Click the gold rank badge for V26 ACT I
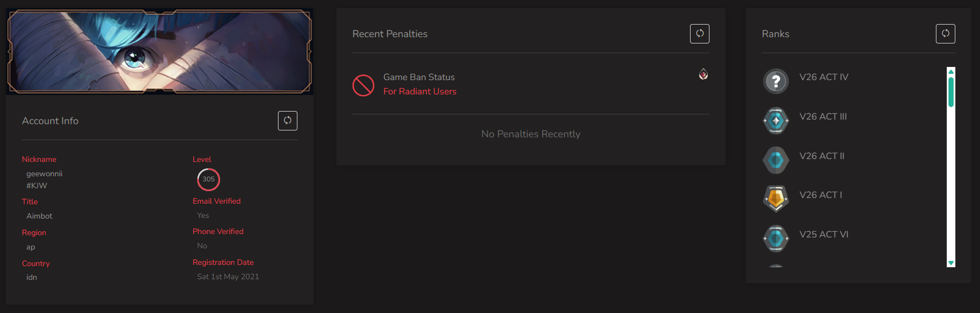Viewport: 980px width, 313px height. tap(776, 199)
